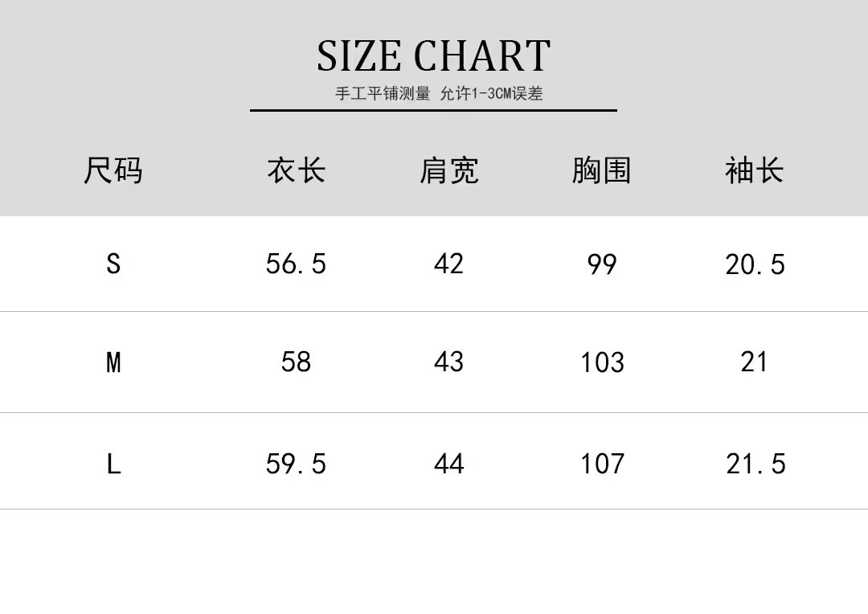Click the L size row label
Image resolution: width=868 pixels, height=614 pixels.
click(x=113, y=464)
